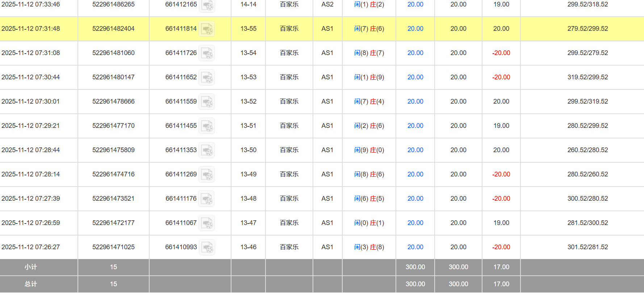Viewport: 644px width, 296px height.
Task: Click the 小计 subtotal row label
Action: pos(31,267)
